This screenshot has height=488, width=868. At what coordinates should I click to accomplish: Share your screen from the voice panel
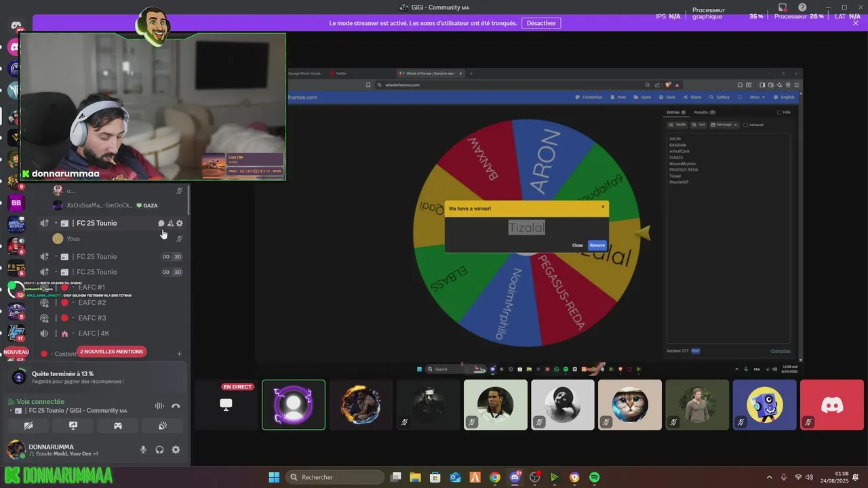73,426
